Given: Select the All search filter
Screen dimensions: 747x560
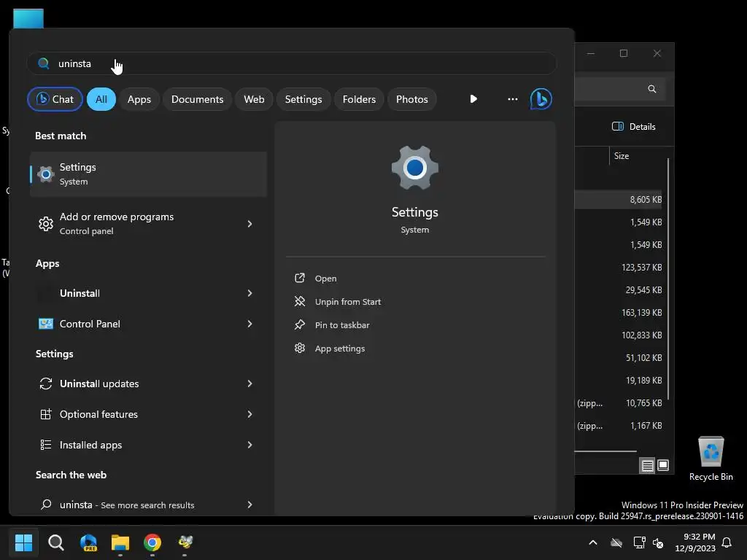Looking at the screenshot, I should 101,99.
